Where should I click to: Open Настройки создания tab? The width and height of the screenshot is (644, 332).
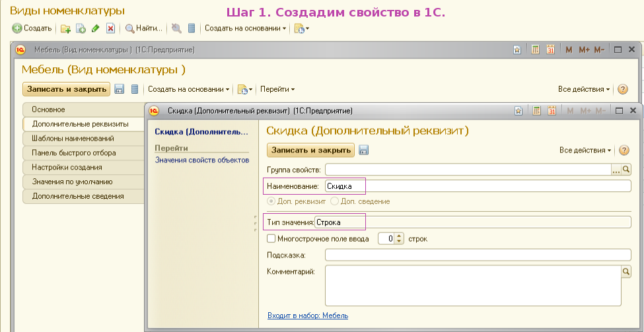click(x=67, y=168)
